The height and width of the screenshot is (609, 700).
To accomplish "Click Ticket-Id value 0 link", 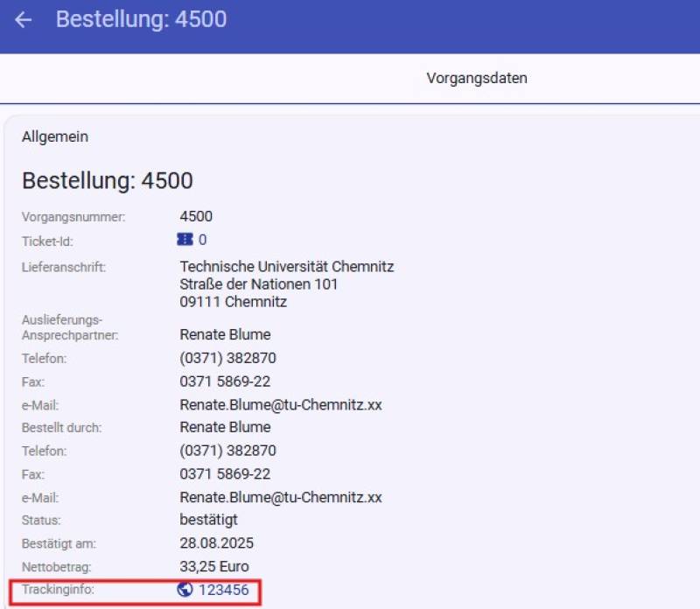I will (202, 240).
